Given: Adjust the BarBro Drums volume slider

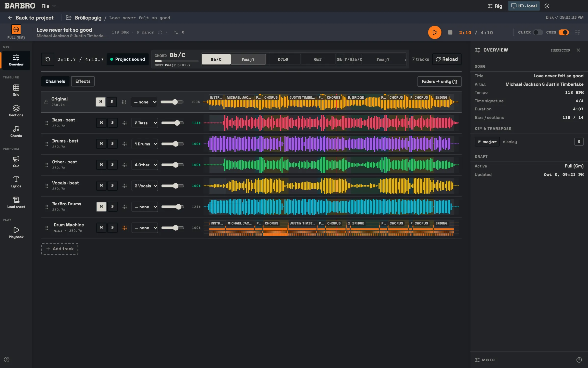Looking at the screenshot, I should pyautogui.click(x=172, y=207).
